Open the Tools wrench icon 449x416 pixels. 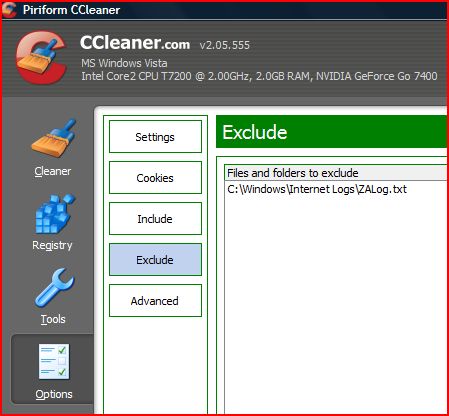coord(54,288)
